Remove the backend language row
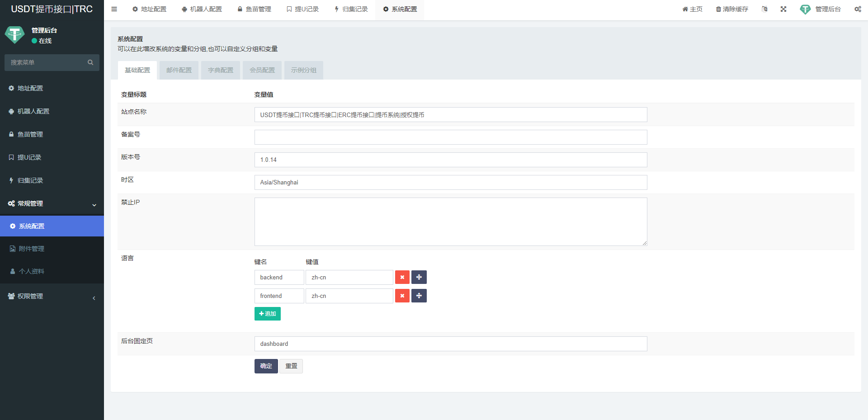The height and width of the screenshot is (420, 868). pos(402,277)
